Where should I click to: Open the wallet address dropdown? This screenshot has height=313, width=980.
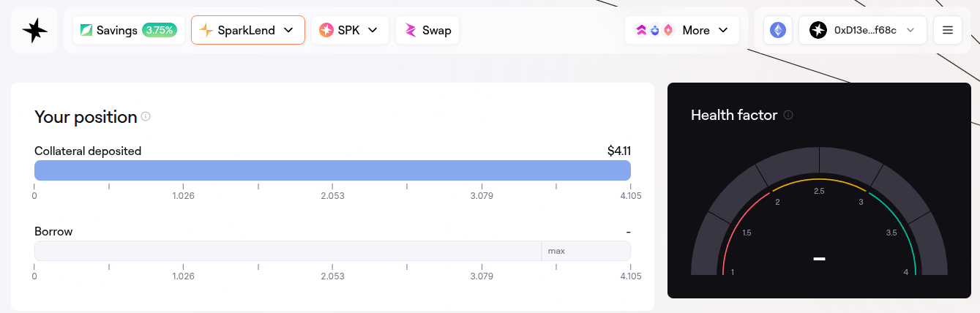(910, 30)
